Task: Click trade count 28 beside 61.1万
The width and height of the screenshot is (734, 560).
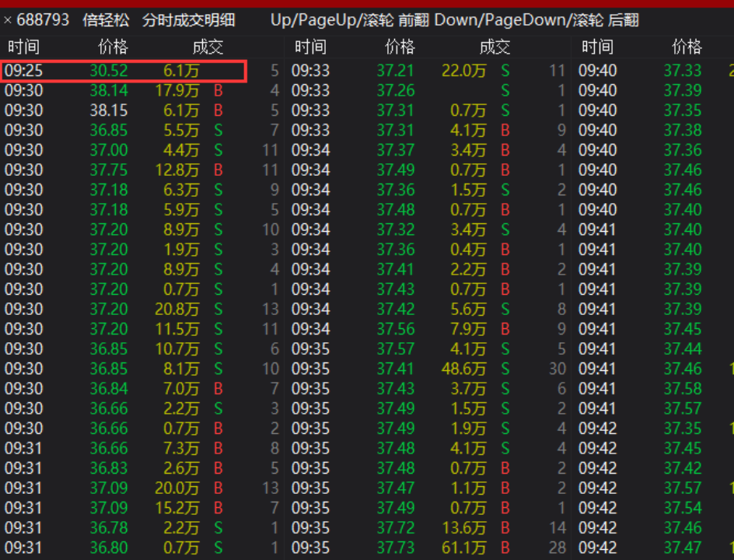Action: tap(557, 548)
